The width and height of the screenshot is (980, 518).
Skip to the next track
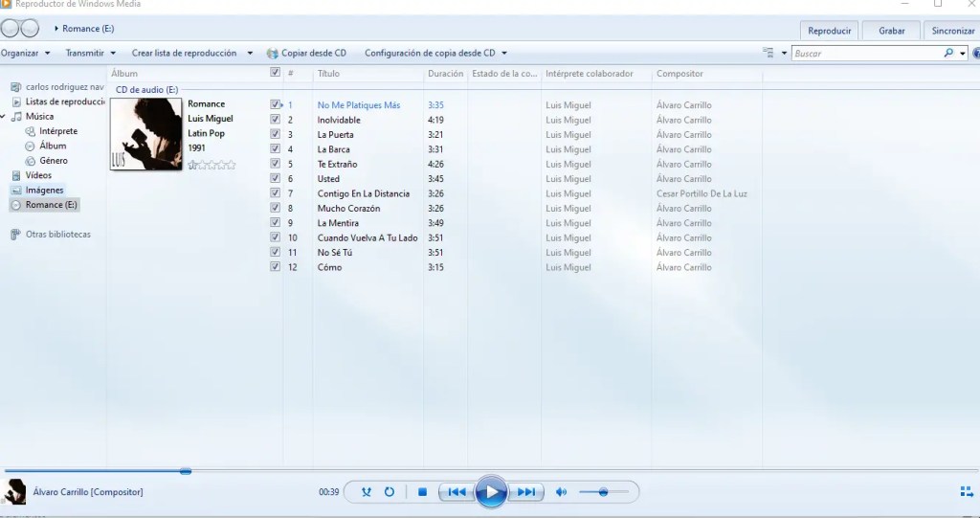pos(526,492)
